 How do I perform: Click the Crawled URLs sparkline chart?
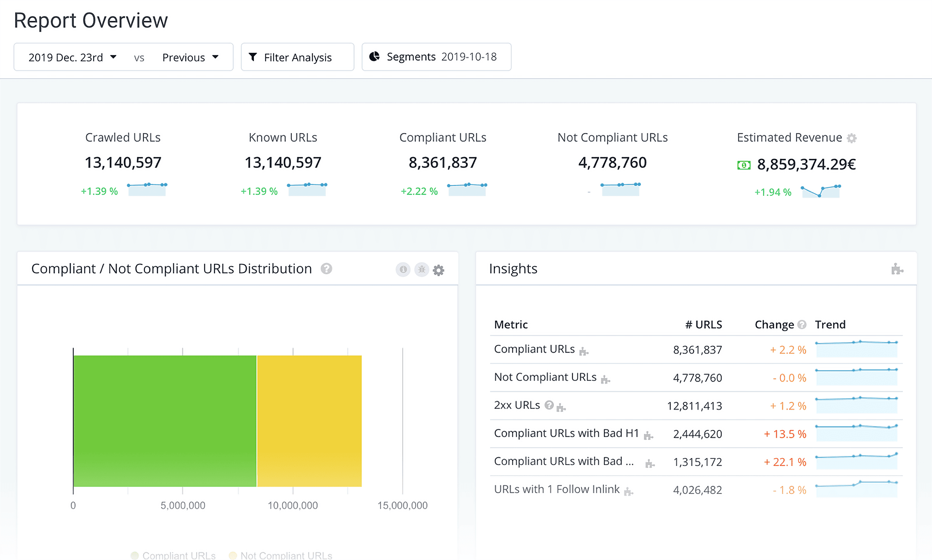click(147, 189)
